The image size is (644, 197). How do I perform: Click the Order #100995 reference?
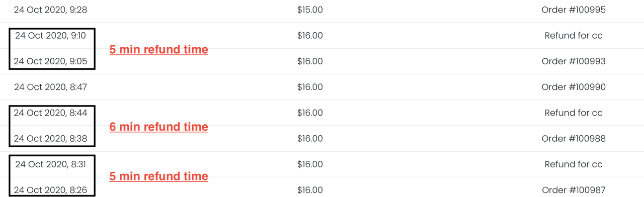pyautogui.click(x=574, y=10)
